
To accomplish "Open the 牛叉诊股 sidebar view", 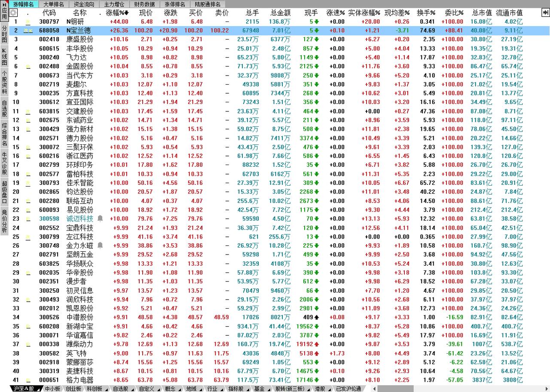I will coord(4,163).
